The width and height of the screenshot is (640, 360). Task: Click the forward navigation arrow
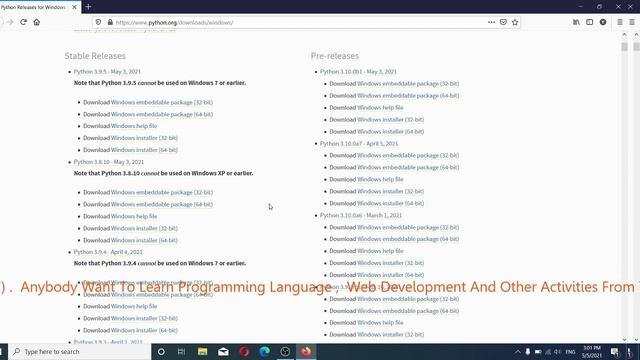click(x=10, y=22)
